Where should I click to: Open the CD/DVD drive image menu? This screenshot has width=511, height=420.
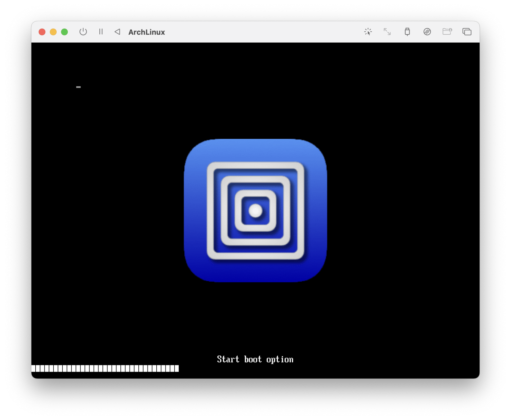click(x=427, y=32)
